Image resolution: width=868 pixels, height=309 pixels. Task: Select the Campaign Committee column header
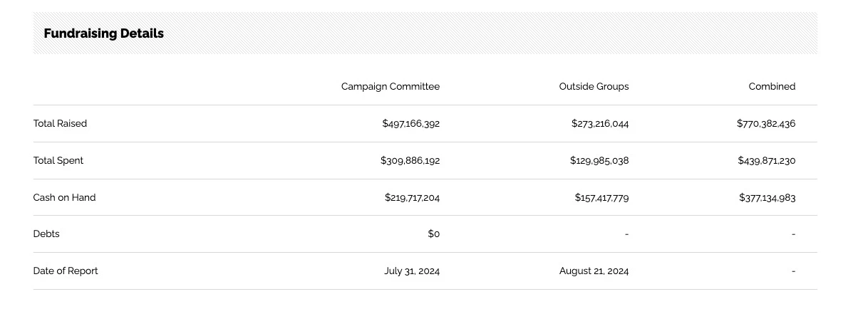pos(391,86)
